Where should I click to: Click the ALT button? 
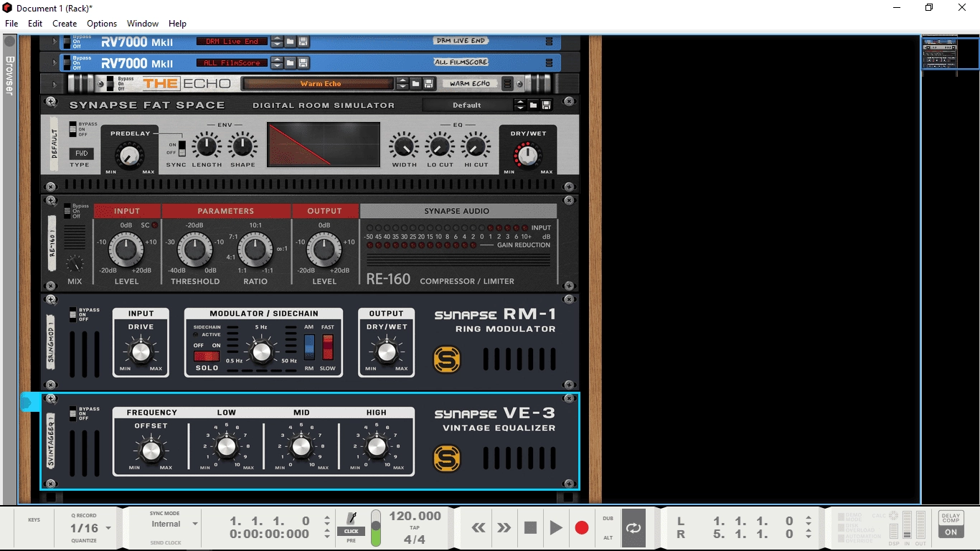[x=608, y=537]
